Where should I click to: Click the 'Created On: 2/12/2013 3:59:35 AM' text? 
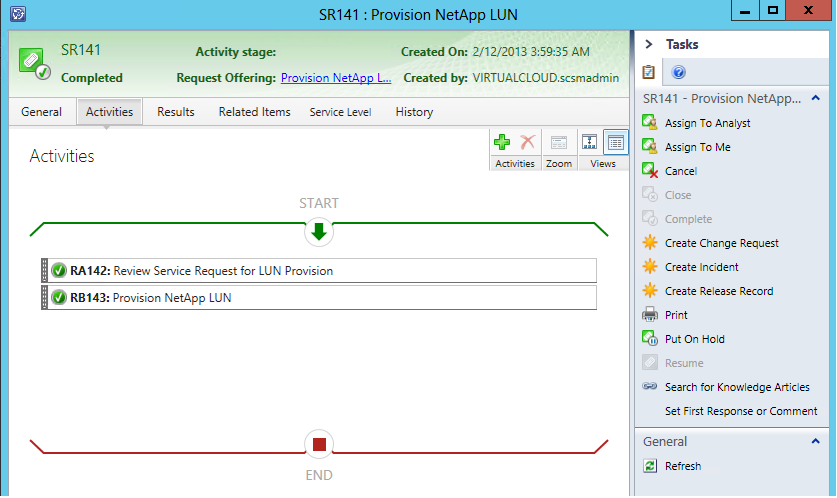(495, 52)
